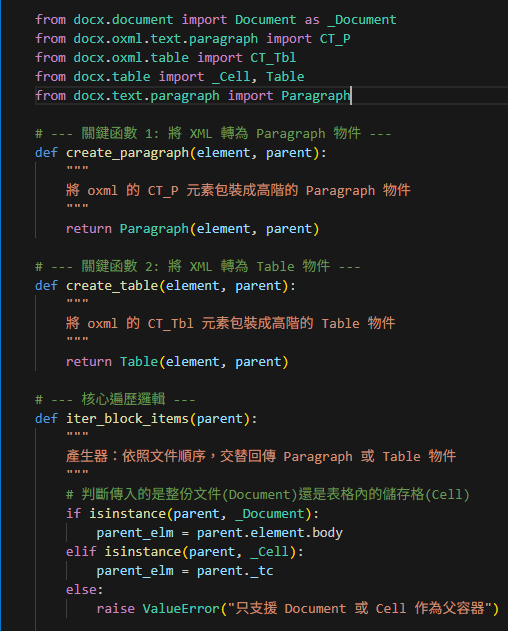Click the comment line 關鍵函數 2
508x631 pixels.
tap(198, 266)
